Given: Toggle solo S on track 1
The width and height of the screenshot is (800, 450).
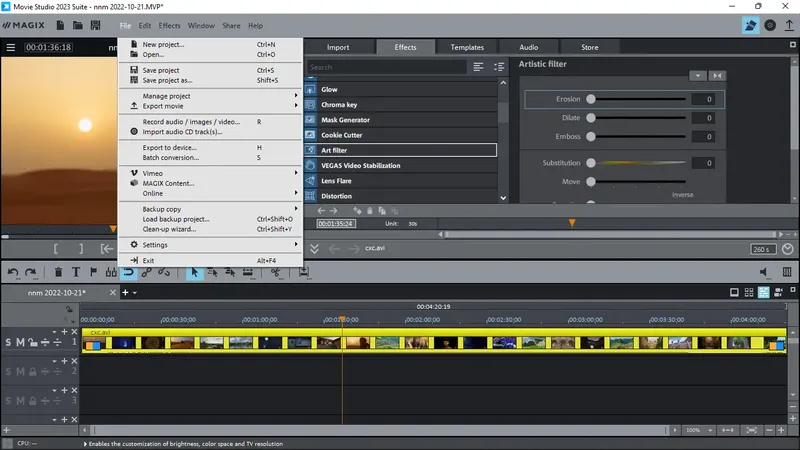Looking at the screenshot, I should (x=8, y=342).
